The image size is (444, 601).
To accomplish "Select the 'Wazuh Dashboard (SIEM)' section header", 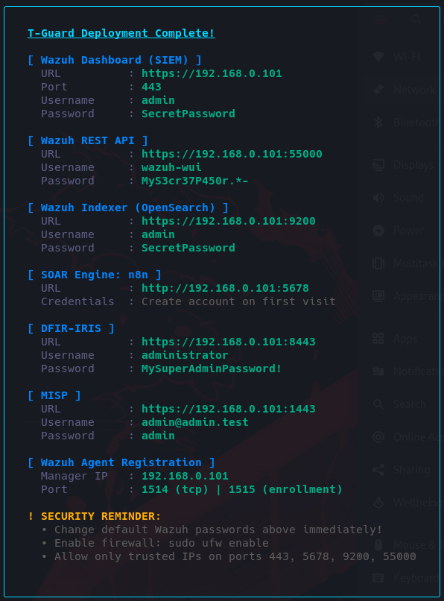I will (x=115, y=60).
